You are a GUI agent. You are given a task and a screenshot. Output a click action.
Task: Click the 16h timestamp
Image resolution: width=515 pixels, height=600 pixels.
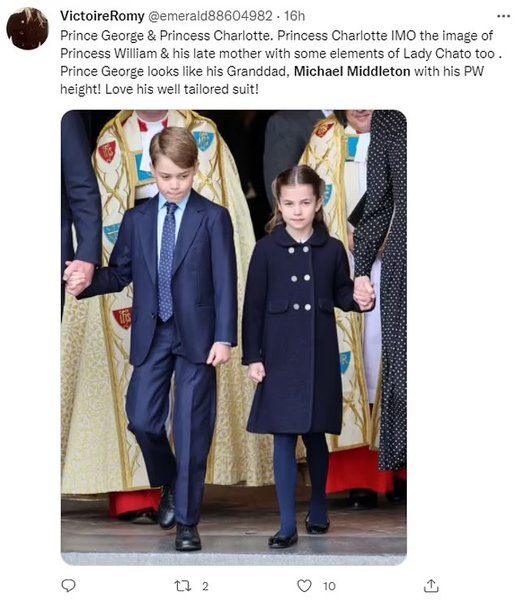[x=294, y=16]
